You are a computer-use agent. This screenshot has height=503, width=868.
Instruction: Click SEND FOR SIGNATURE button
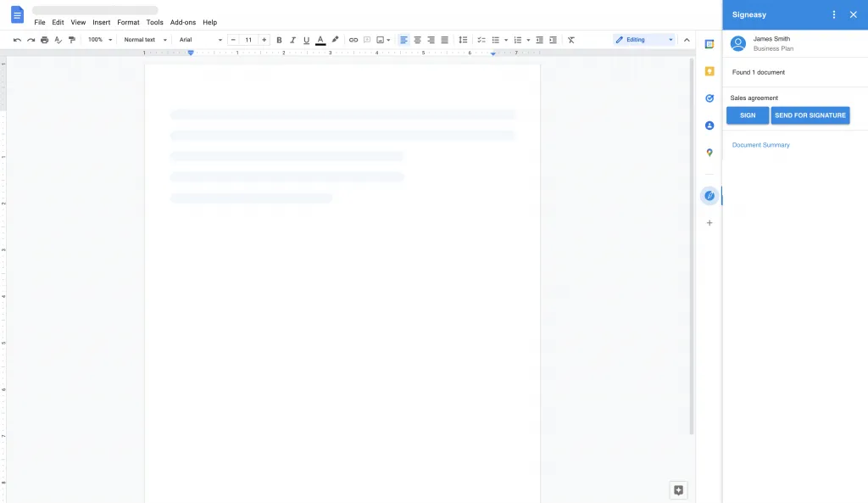[810, 115]
